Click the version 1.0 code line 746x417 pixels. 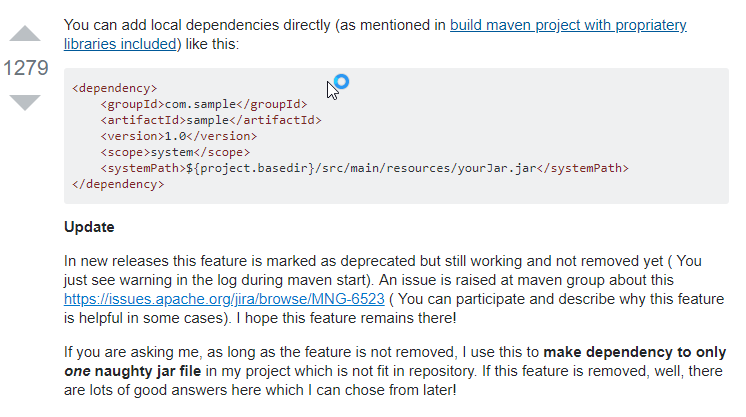coord(178,136)
